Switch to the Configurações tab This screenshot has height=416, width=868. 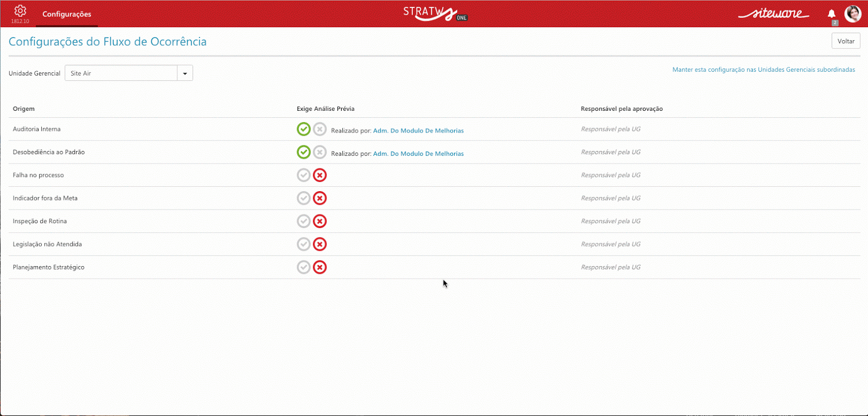[x=67, y=14]
